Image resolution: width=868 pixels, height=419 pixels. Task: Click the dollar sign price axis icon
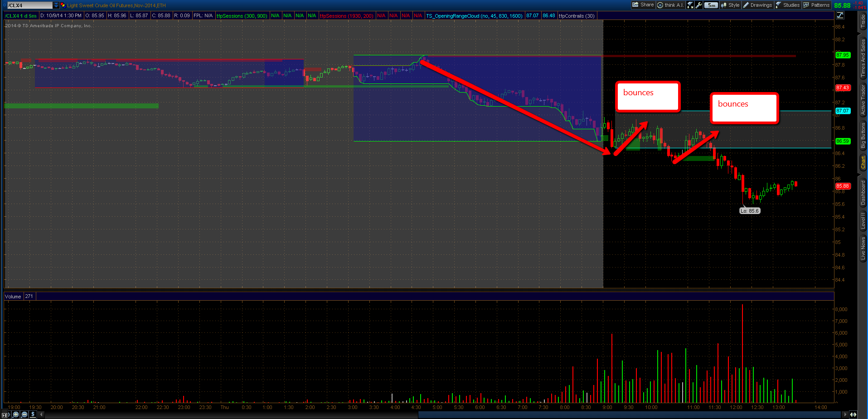(33, 414)
